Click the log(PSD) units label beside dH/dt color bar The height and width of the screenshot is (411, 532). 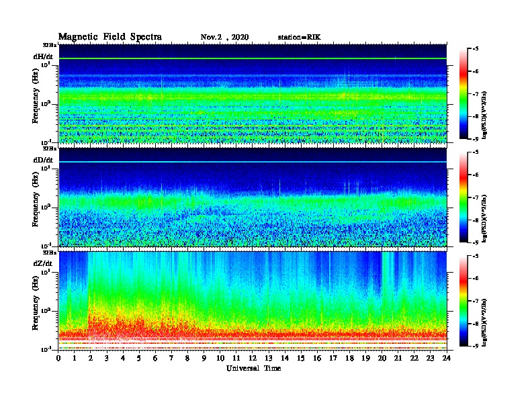485,115
